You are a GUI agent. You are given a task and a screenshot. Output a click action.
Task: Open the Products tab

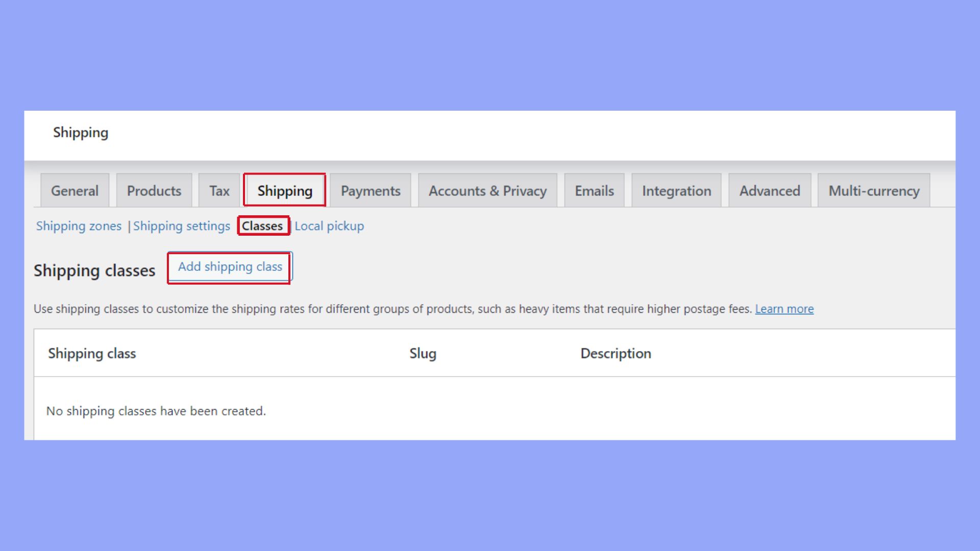click(154, 190)
